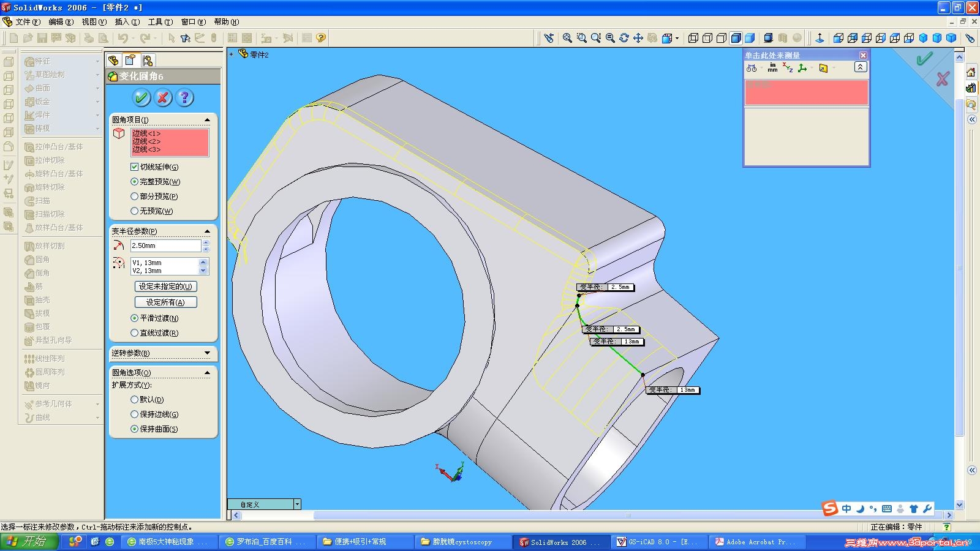Click Zoom In/Out icon

(596, 38)
